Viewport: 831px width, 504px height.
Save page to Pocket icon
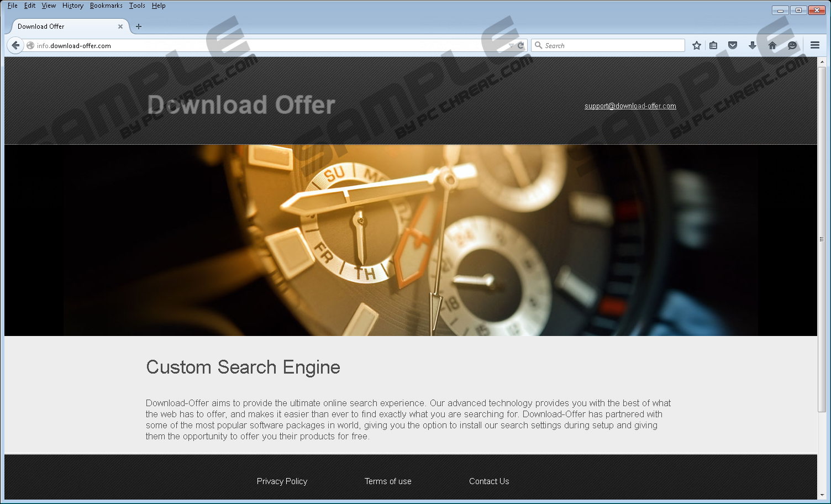pyautogui.click(x=733, y=45)
